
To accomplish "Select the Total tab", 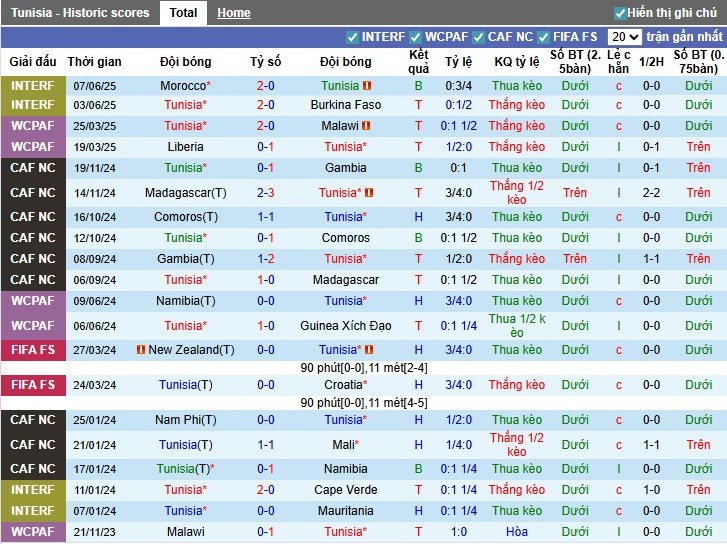I will (183, 13).
